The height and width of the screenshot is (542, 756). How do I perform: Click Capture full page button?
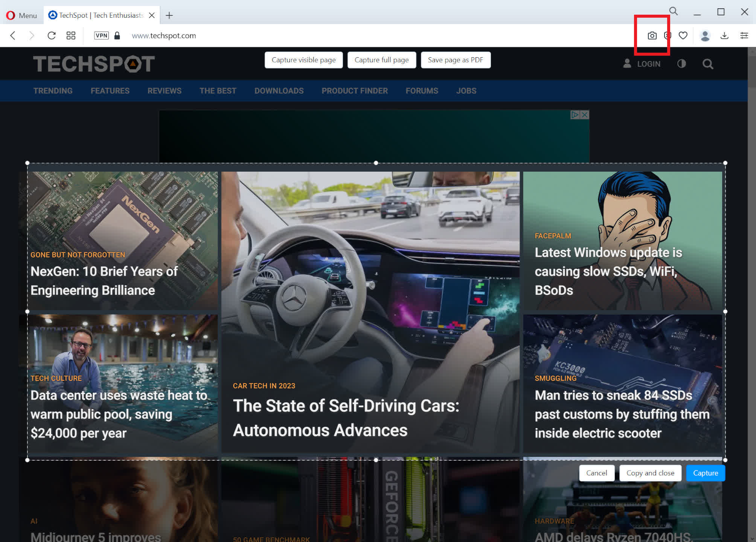[381, 60]
